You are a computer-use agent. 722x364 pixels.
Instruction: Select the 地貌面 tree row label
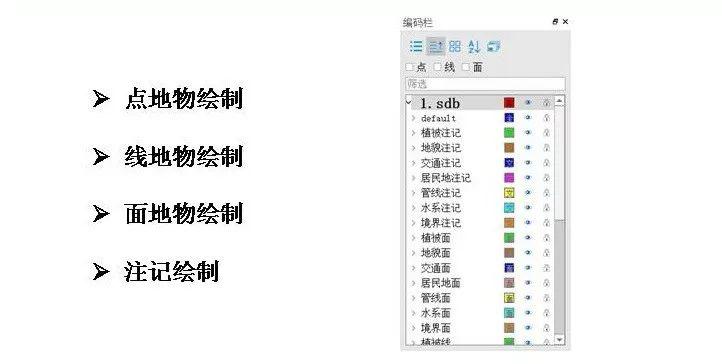pyautogui.click(x=436, y=253)
